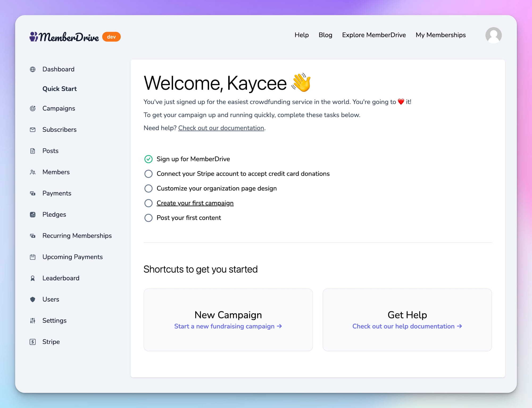Image resolution: width=532 pixels, height=408 pixels.
Task: Open Members in the sidebar
Action: tap(56, 172)
